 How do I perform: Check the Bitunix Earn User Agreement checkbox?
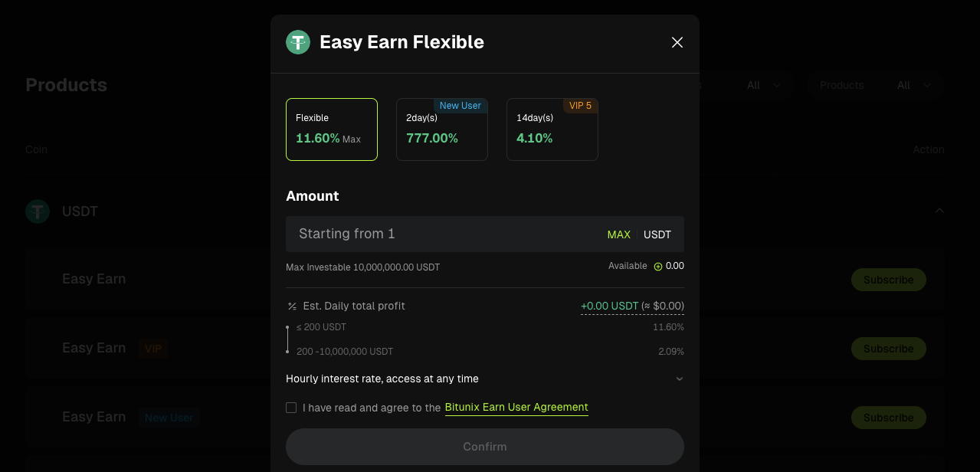click(291, 408)
